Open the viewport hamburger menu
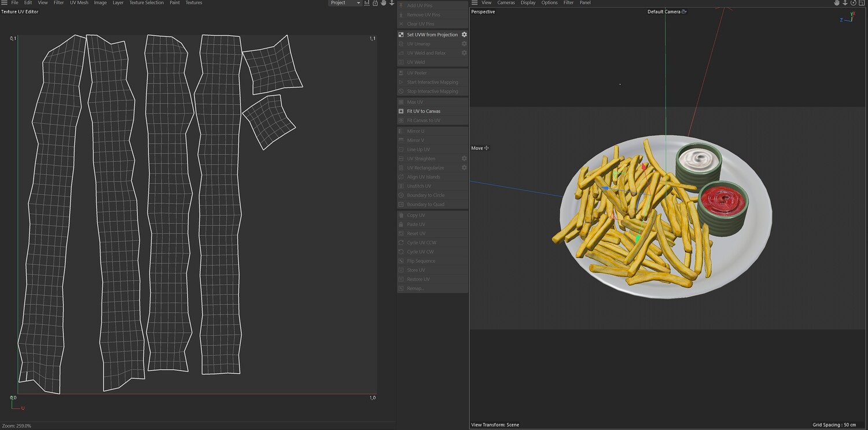868x430 pixels. tap(475, 3)
